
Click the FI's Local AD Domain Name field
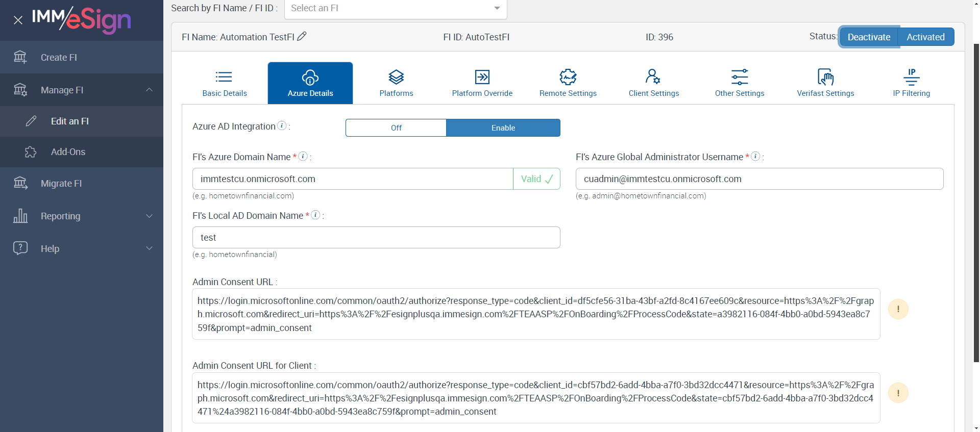pos(376,238)
